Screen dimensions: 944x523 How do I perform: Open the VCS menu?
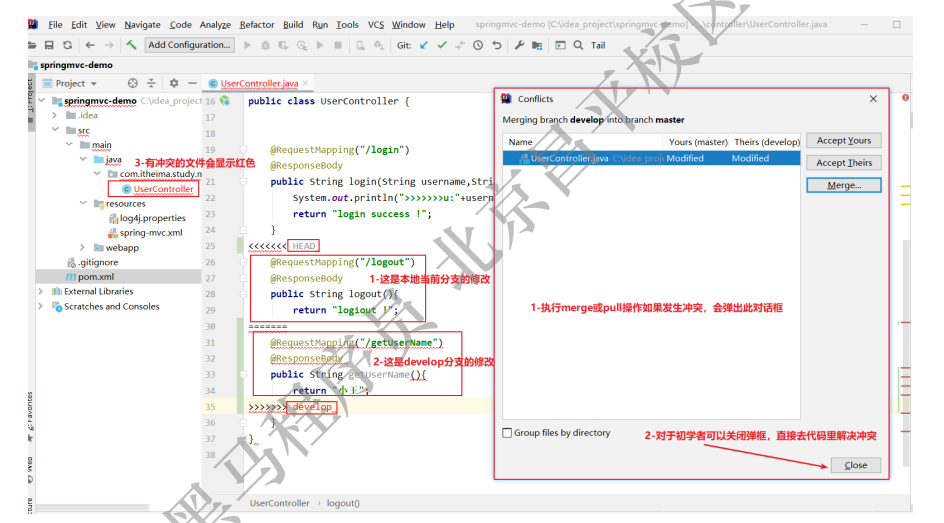coord(376,25)
